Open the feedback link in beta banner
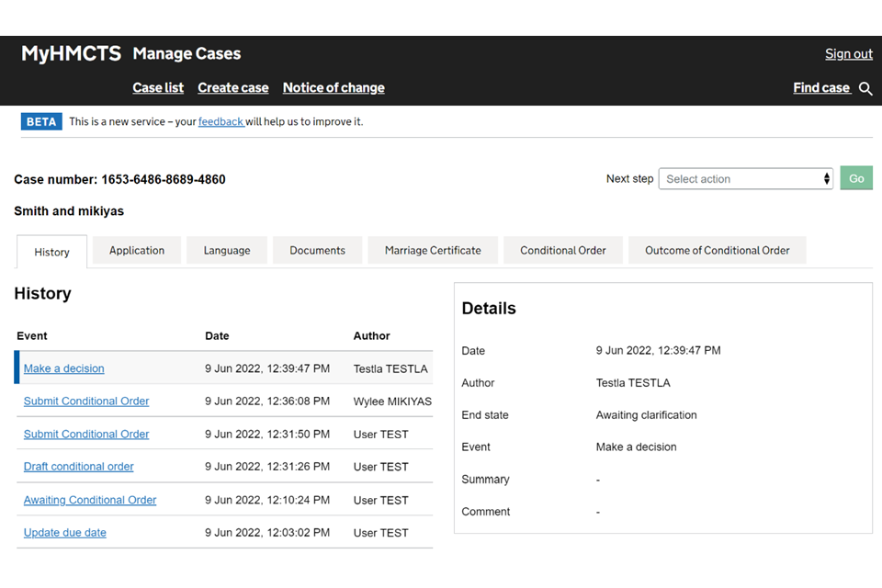 (x=220, y=121)
